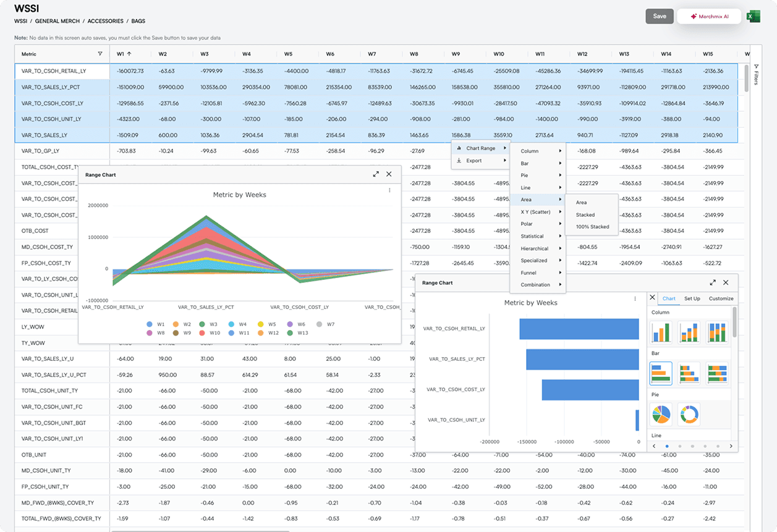Pick the pie chart thumbnail
777x532 pixels.
pyautogui.click(x=661, y=414)
